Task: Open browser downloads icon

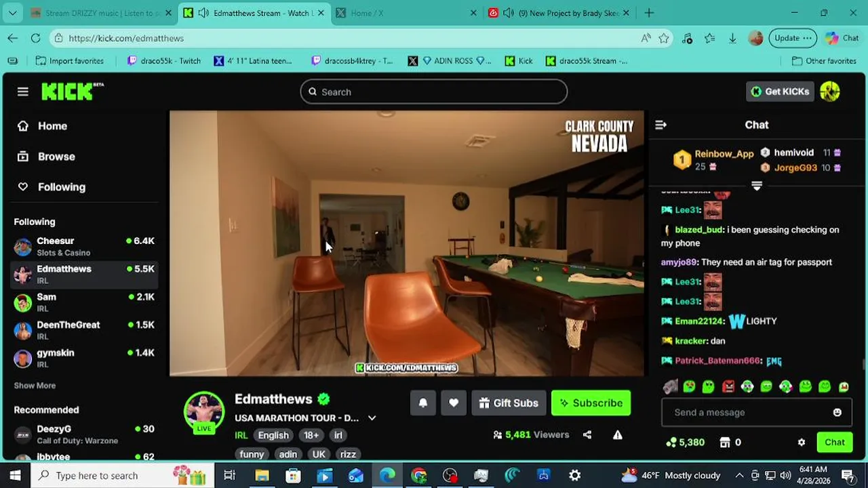Action: pos(732,38)
